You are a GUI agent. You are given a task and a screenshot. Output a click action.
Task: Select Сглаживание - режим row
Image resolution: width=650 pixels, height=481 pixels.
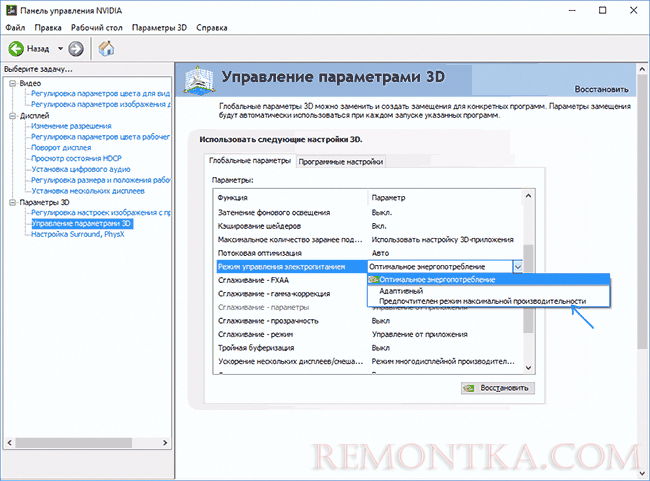pyautogui.click(x=368, y=335)
